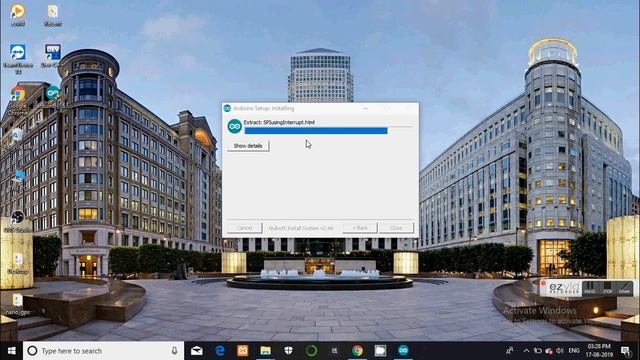Open the Action Center notifications icon
Image resolution: width=640 pixels, height=360 pixels.
point(625,351)
